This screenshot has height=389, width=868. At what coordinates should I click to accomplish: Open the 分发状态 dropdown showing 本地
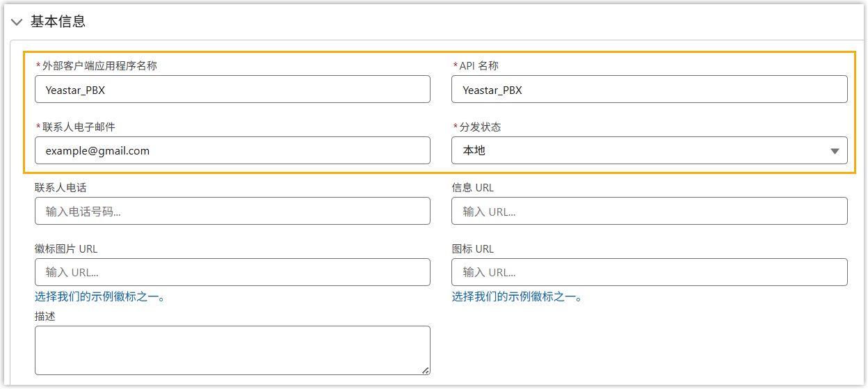(x=640, y=150)
